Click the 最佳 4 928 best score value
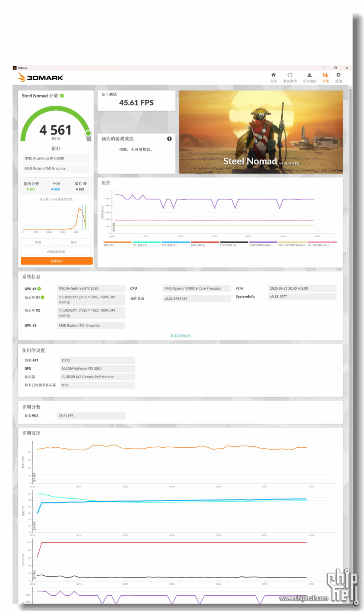This screenshot has width=364, height=611. pos(80,189)
